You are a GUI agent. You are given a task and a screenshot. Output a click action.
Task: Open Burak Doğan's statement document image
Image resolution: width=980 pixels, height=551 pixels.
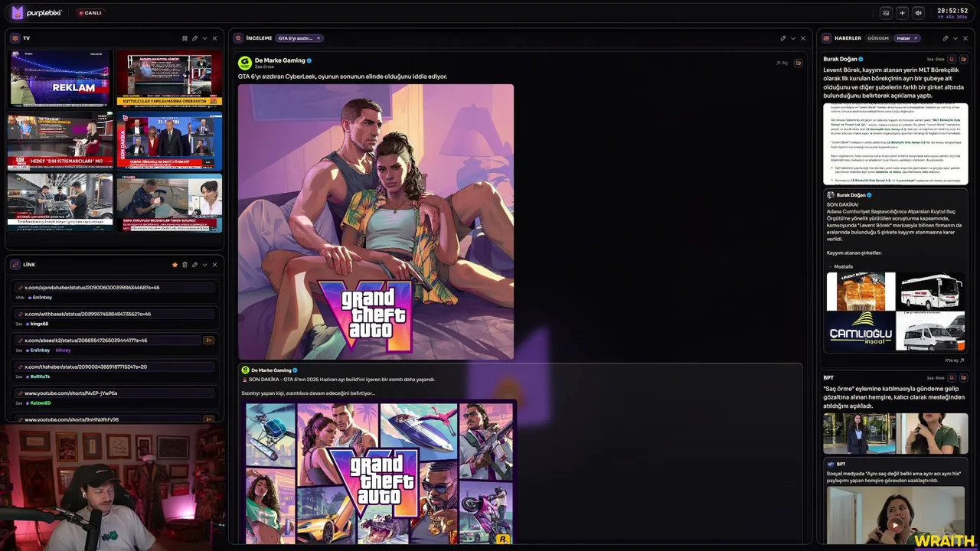pos(896,144)
